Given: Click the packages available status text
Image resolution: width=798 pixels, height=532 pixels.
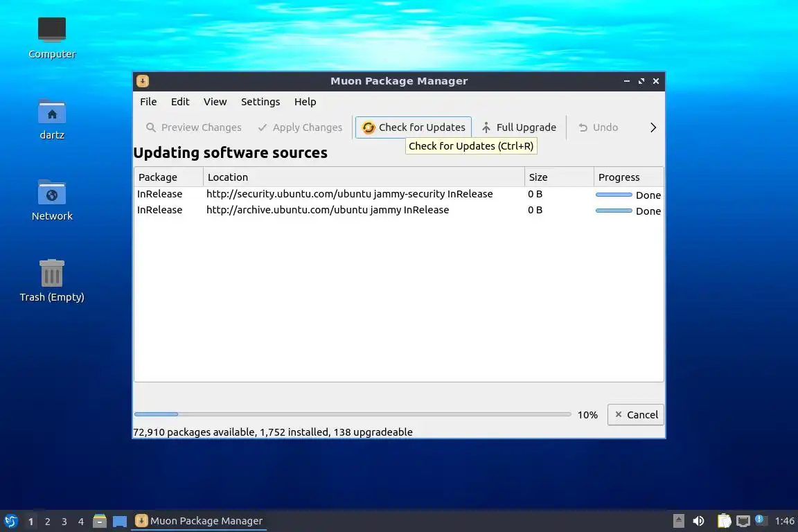Looking at the screenshot, I should [273, 432].
